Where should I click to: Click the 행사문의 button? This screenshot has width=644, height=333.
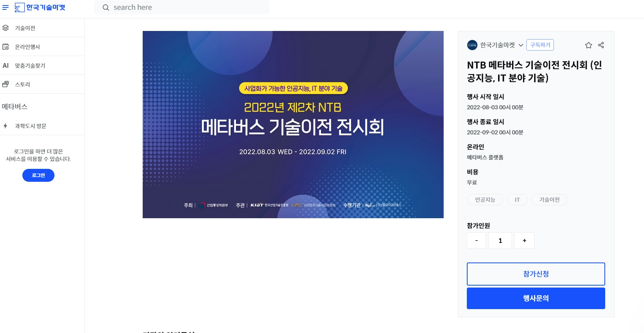click(536, 298)
